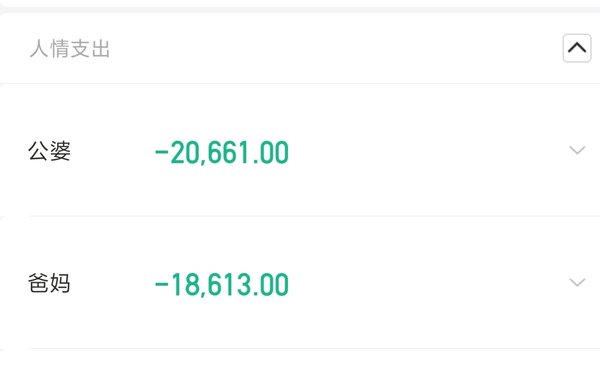Select the 公婆 category label
The height and width of the screenshot is (387, 600).
point(49,151)
